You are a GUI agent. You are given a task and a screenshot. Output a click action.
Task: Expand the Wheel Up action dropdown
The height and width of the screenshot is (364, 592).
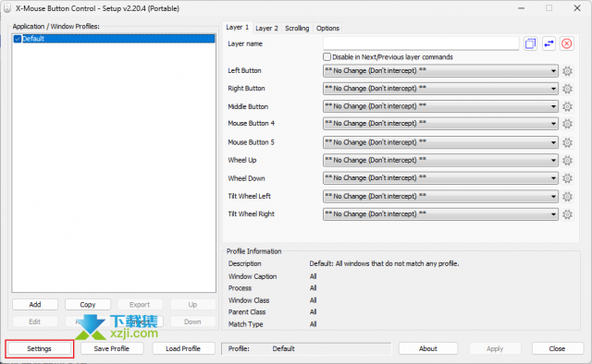440,161
